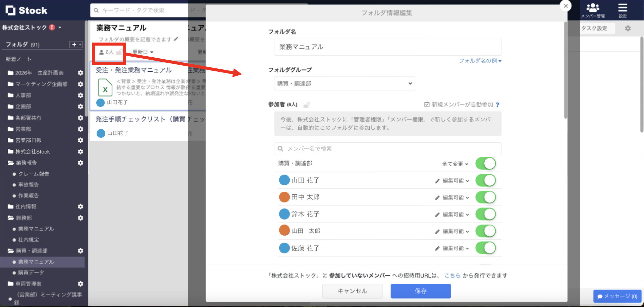The height and width of the screenshot is (307, 644).
Task: Open gear settings for 営業部 folder
Action: (80, 129)
